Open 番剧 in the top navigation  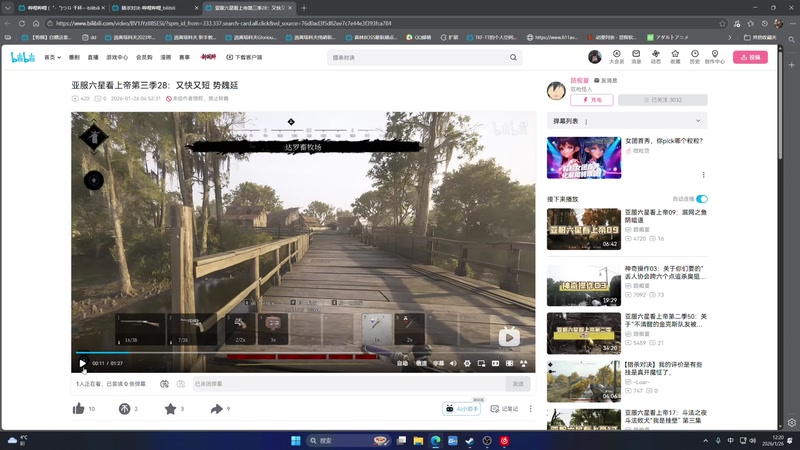[74, 58]
